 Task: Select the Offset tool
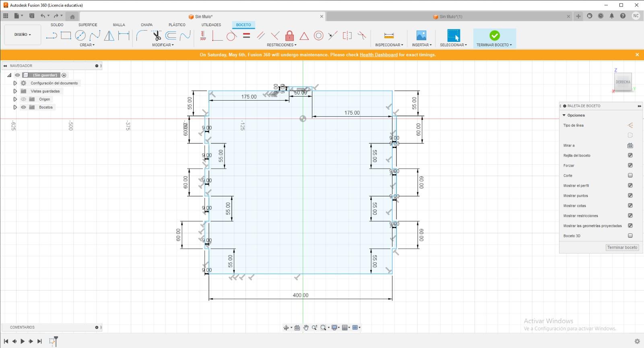click(x=171, y=36)
